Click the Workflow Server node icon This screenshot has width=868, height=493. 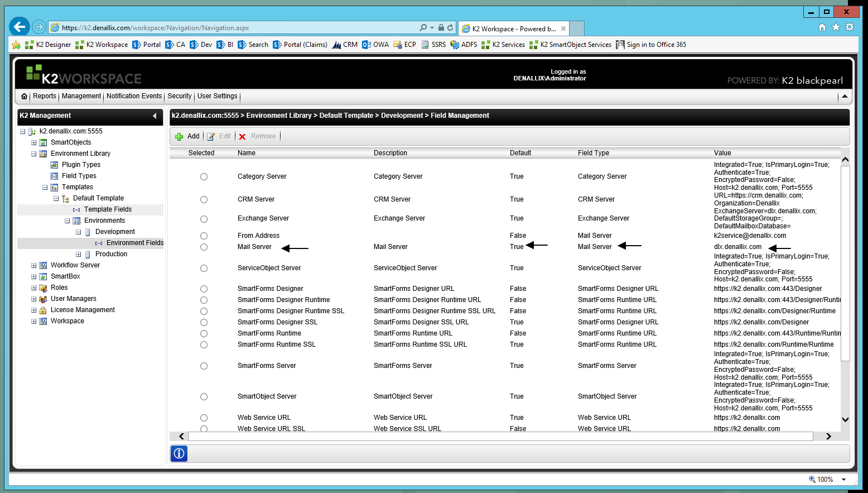(43, 265)
